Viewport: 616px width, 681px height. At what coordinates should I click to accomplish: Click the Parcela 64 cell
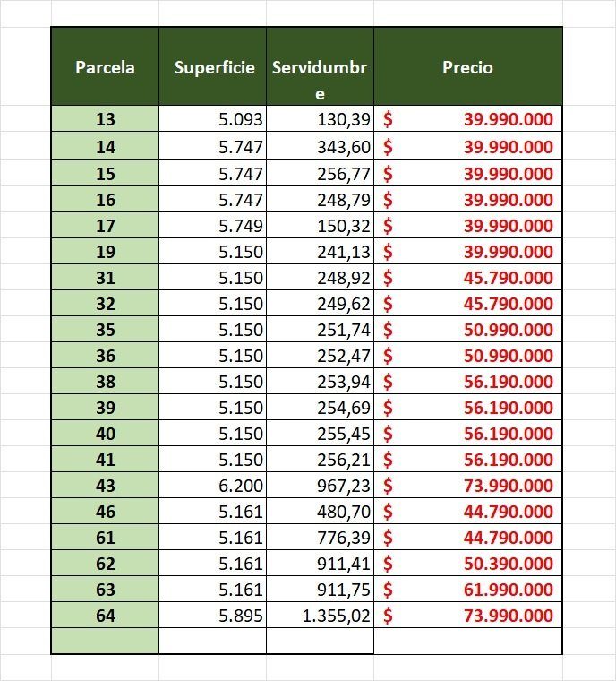(x=105, y=615)
